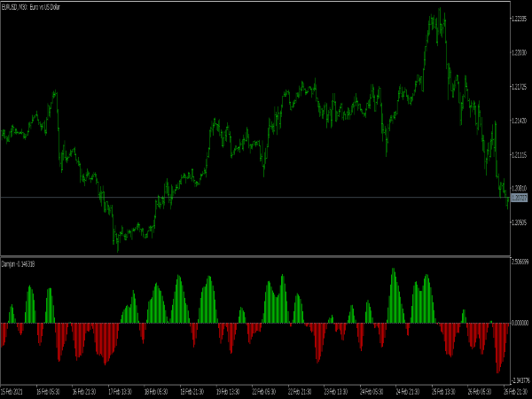Click the 22 Feb 21:30 time label
This screenshot has height=399, width=532.
300,392
